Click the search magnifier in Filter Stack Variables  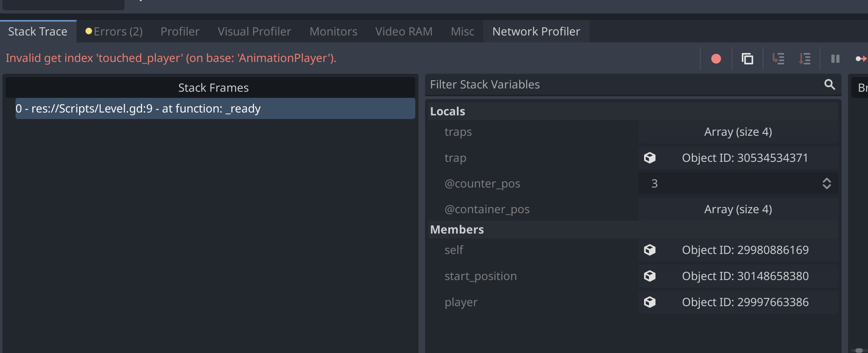click(829, 84)
